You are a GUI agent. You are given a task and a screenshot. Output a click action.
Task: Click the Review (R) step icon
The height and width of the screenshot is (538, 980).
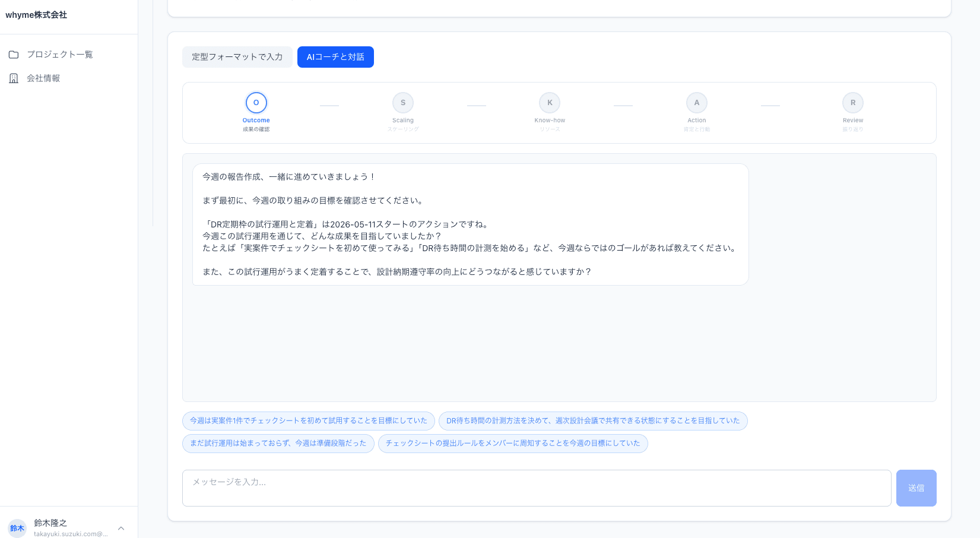click(x=852, y=102)
